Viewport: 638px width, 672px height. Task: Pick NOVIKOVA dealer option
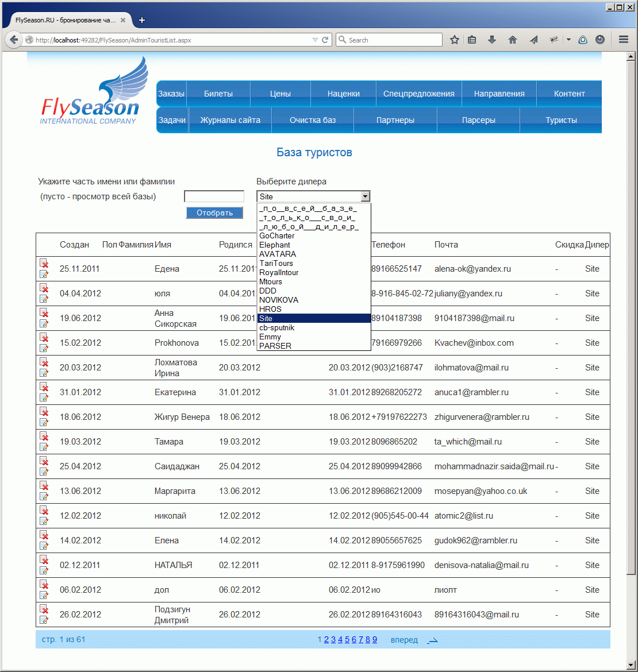tap(313, 300)
